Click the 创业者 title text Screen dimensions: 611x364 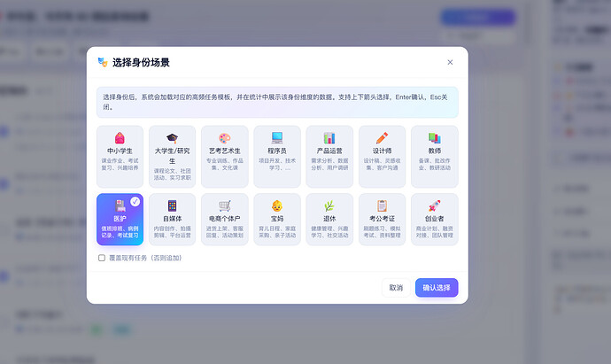(x=435, y=219)
